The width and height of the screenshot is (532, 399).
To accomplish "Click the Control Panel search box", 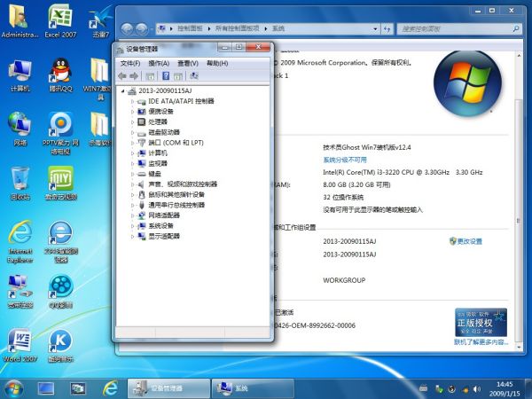I will [x=452, y=29].
